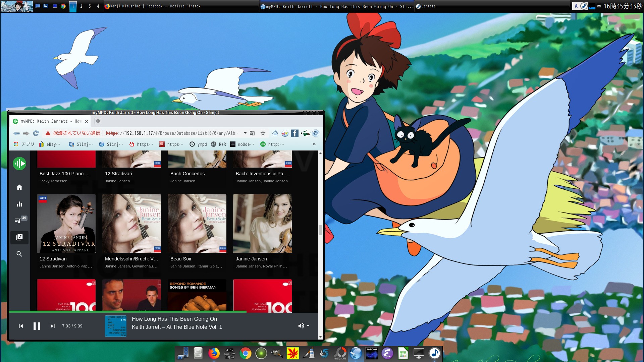Open the browse database library icon
The image size is (644, 362).
[x=19, y=237]
